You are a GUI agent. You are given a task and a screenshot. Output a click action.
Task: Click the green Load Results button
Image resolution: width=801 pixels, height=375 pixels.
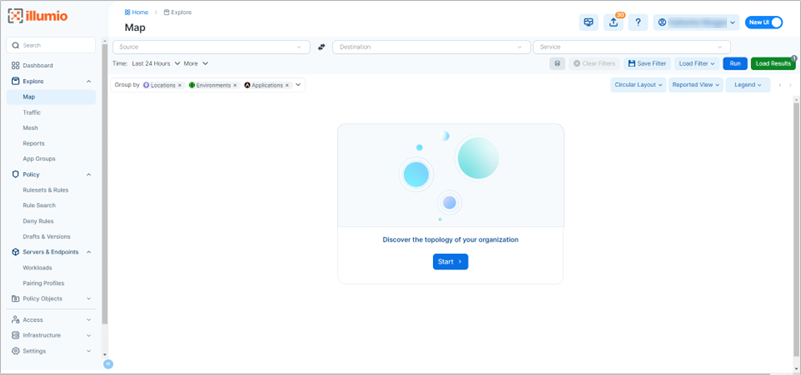[773, 64]
